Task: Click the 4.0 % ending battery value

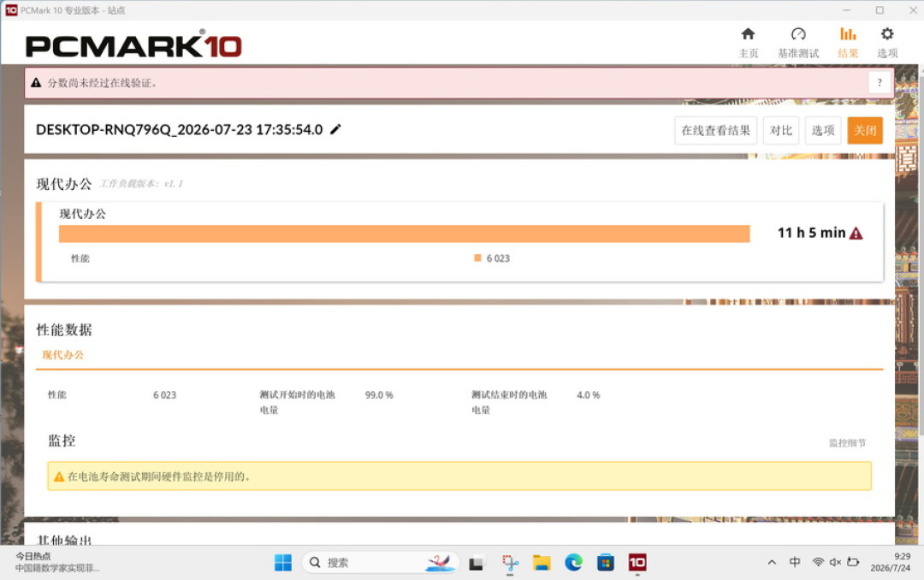Action: click(588, 395)
